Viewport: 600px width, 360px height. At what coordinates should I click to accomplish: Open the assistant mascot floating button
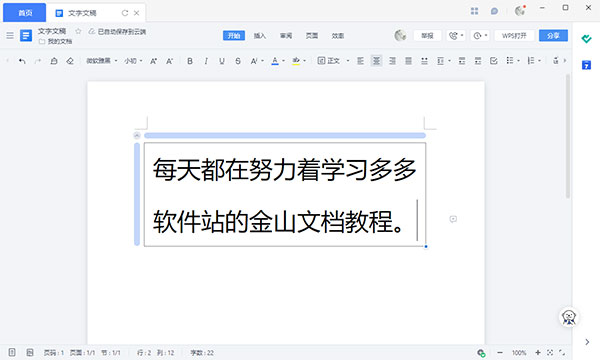pos(569,317)
